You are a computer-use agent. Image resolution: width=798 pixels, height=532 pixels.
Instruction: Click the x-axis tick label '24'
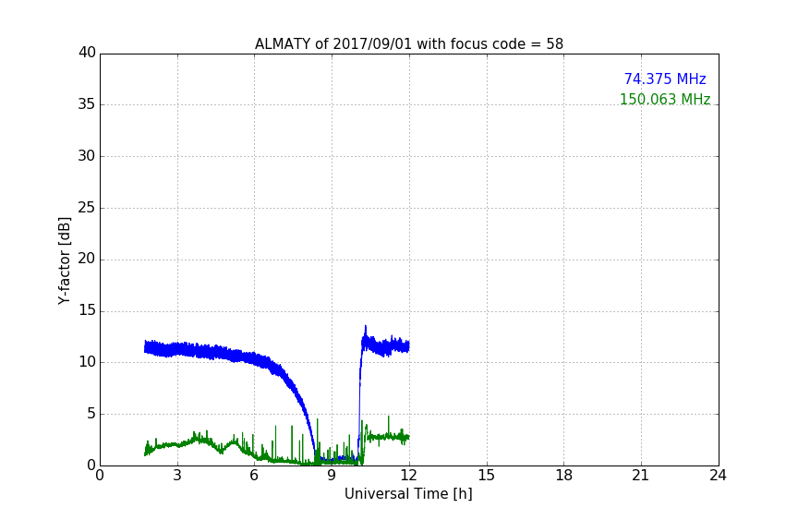pos(718,476)
